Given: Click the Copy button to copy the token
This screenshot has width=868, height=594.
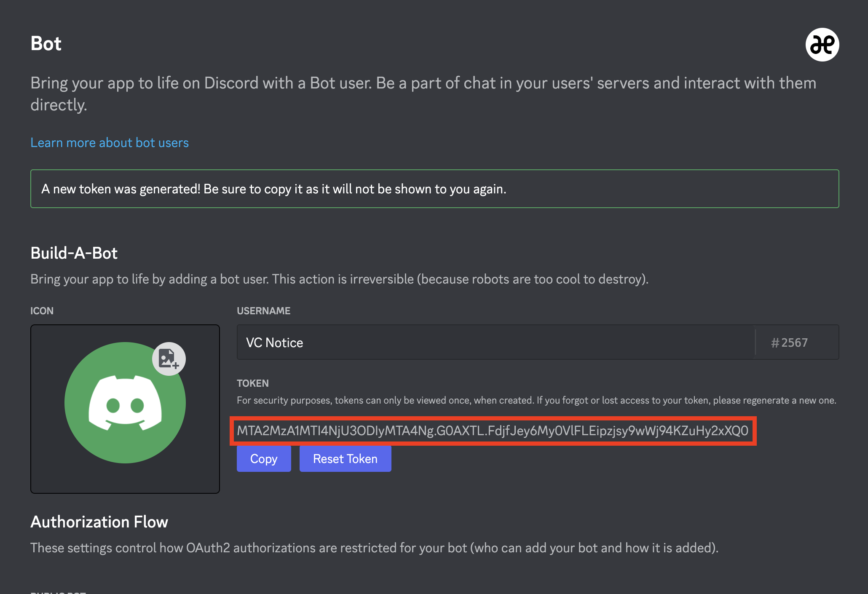Looking at the screenshot, I should pos(263,458).
